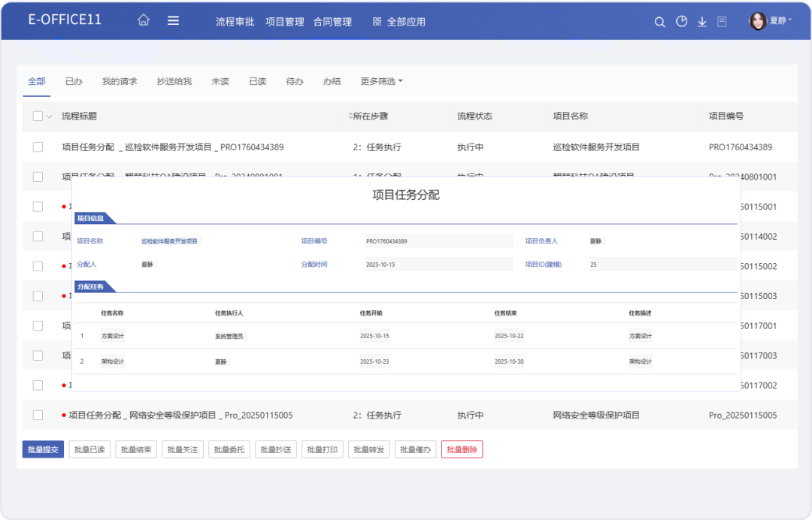
Task: Open the 网络安全等级保护项目 workflow title link
Action: 180,415
